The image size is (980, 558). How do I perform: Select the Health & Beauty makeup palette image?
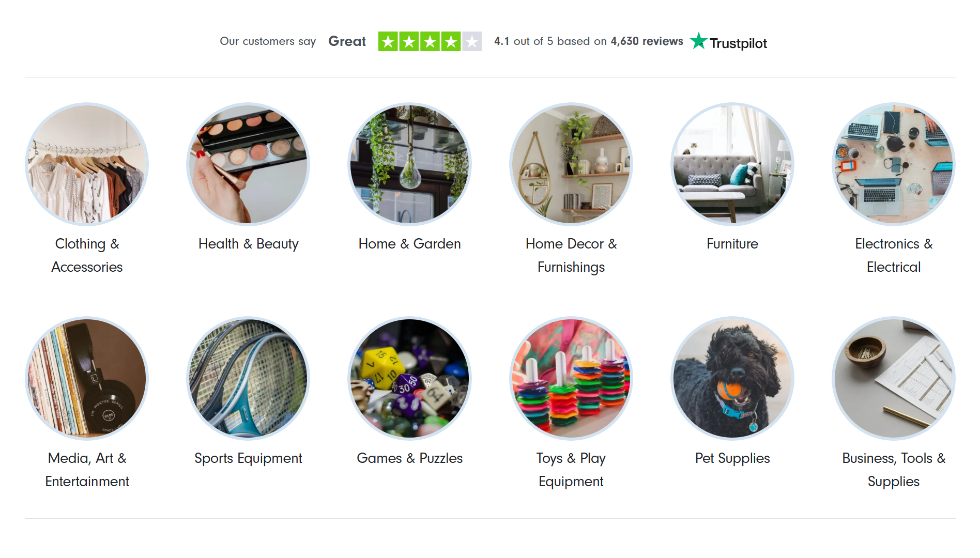coord(248,164)
